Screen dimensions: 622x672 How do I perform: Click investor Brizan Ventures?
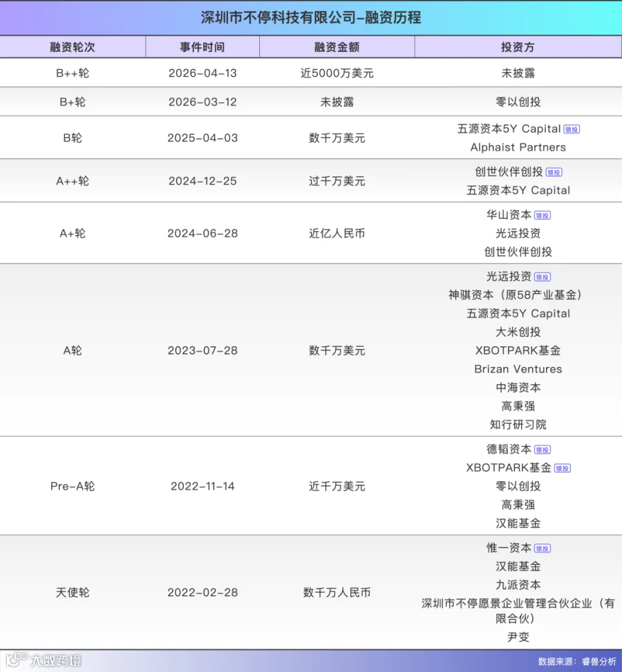pyautogui.click(x=518, y=369)
